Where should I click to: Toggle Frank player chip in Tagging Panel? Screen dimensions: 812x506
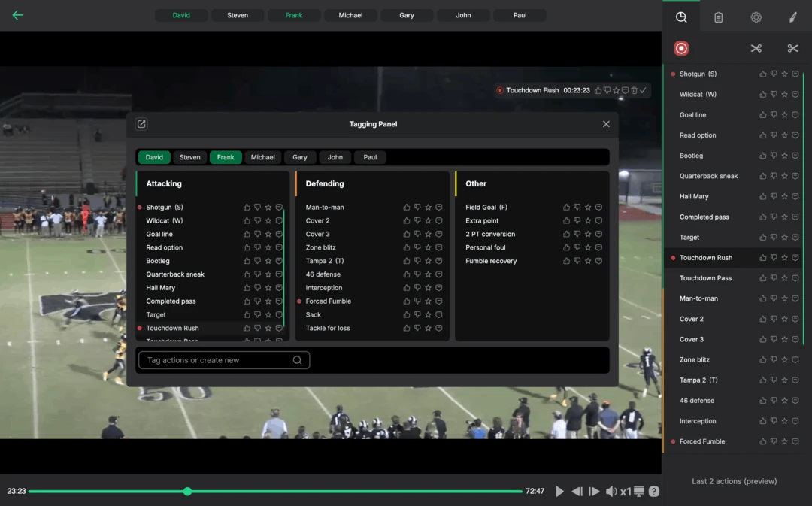click(226, 157)
